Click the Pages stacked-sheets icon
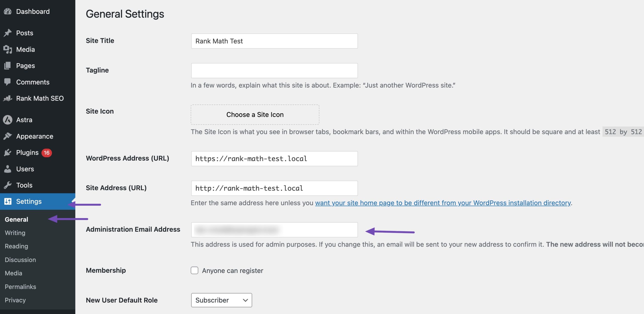 [8, 66]
